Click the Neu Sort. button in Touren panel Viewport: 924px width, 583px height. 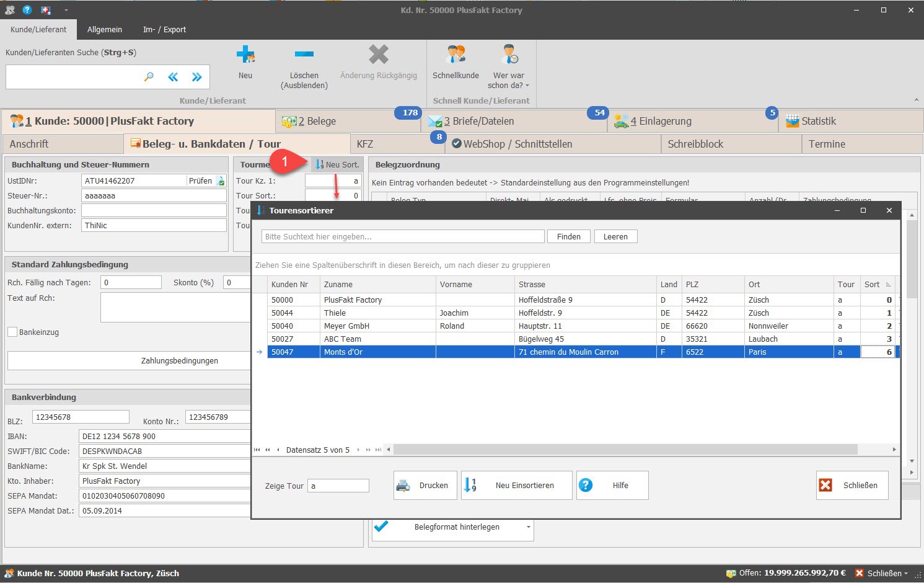337,164
